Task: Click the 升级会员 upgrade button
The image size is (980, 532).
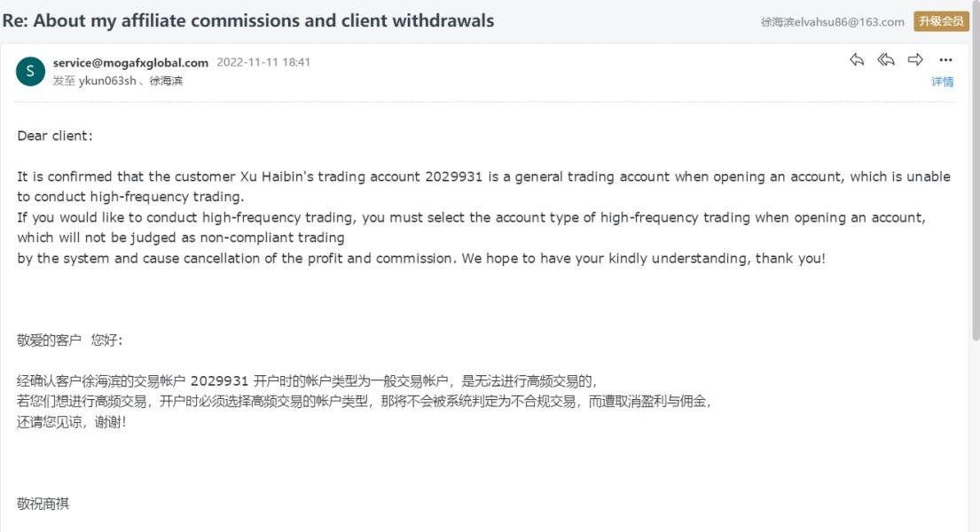Action: click(x=941, y=21)
